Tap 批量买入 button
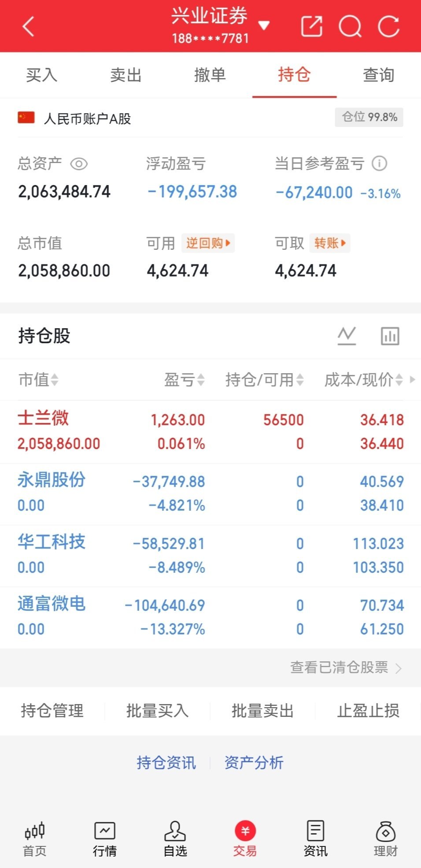The height and width of the screenshot is (868, 421). pyautogui.click(x=158, y=711)
